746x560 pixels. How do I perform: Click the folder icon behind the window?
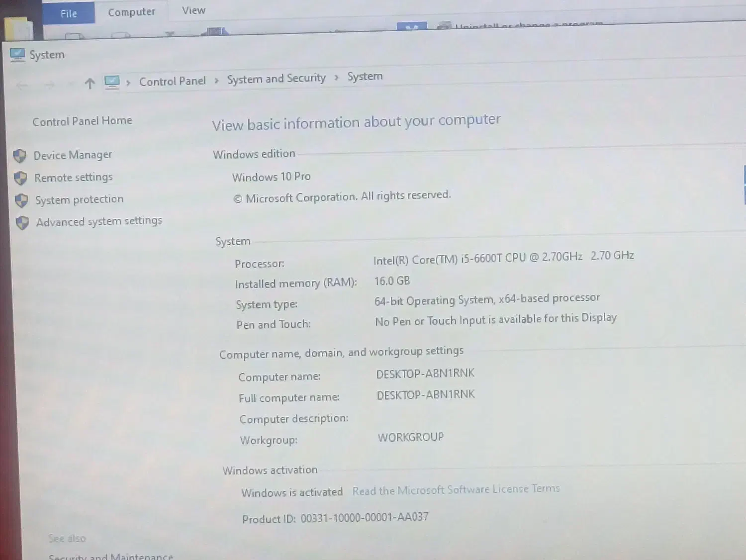pos(19,29)
